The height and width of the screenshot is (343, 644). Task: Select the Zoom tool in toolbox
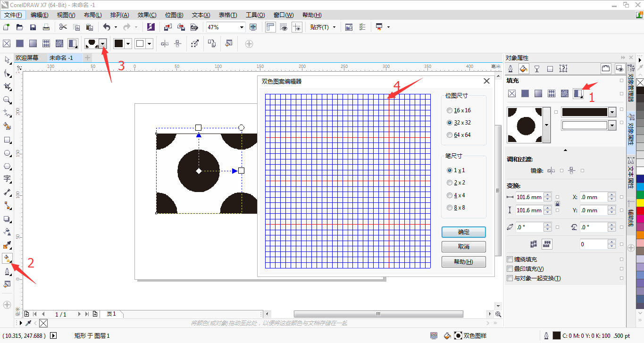click(7, 100)
